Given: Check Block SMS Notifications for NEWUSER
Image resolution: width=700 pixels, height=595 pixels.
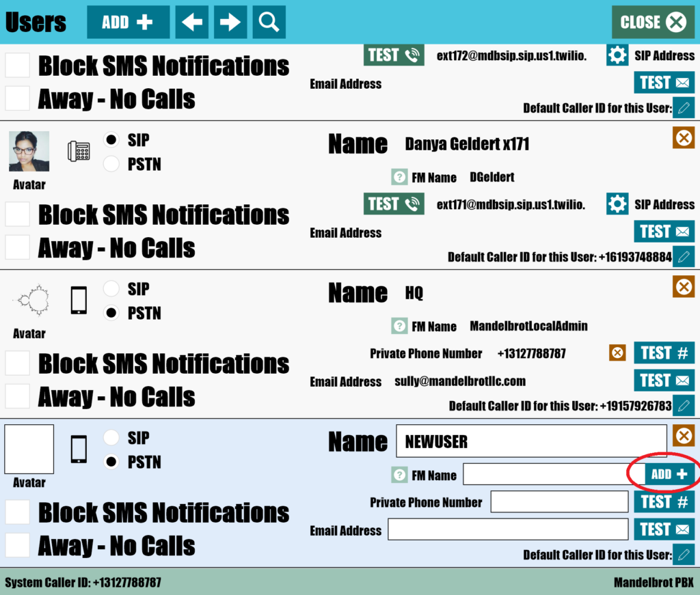Looking at the screenshot, I should point(17,512).
